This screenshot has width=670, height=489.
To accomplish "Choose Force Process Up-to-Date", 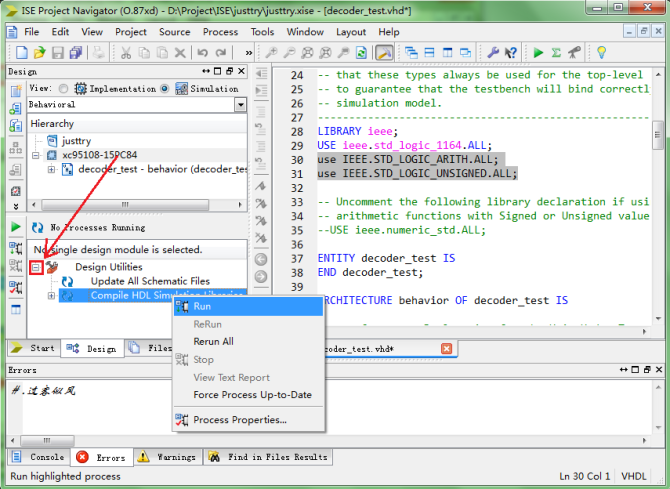I will tap(248, 395).
